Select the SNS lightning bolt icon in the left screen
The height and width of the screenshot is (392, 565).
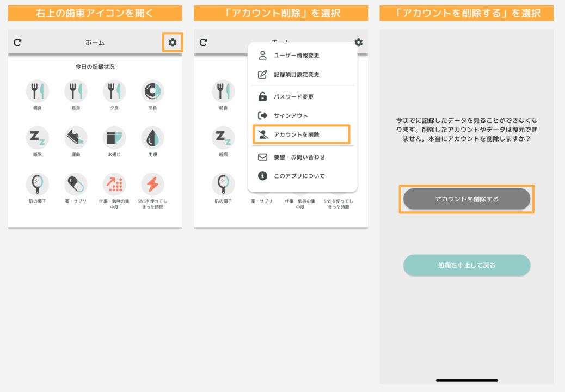click(152, 185)
